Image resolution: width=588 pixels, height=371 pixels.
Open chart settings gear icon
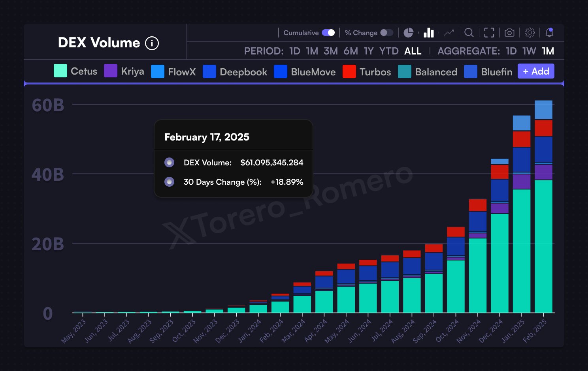coord(530,33)
